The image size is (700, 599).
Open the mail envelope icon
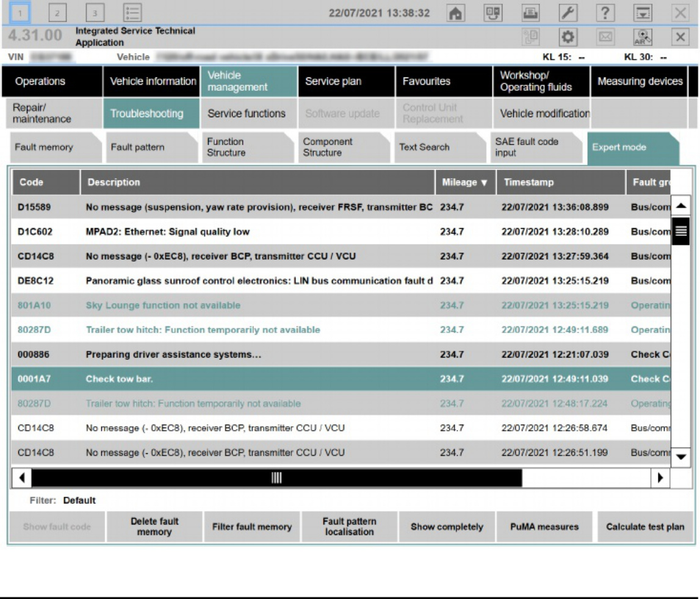coord(605,37)
